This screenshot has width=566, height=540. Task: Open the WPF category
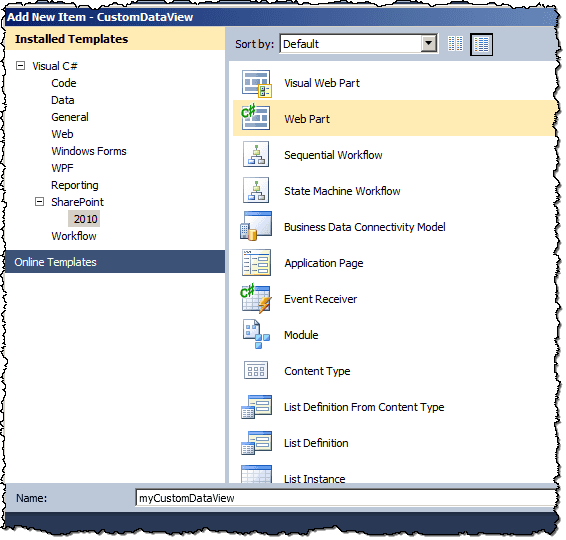(x=62, y=168)
